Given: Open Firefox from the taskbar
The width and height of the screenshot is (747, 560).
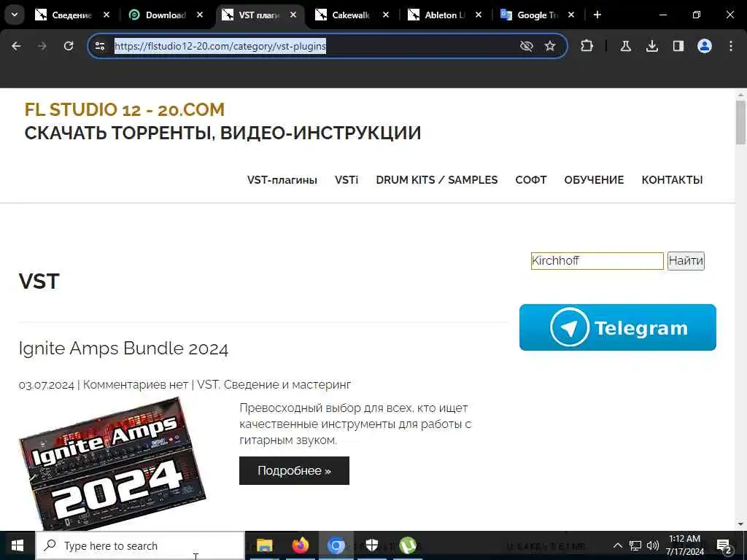Looking at the screenshot, I should click(x=300, y=545).
